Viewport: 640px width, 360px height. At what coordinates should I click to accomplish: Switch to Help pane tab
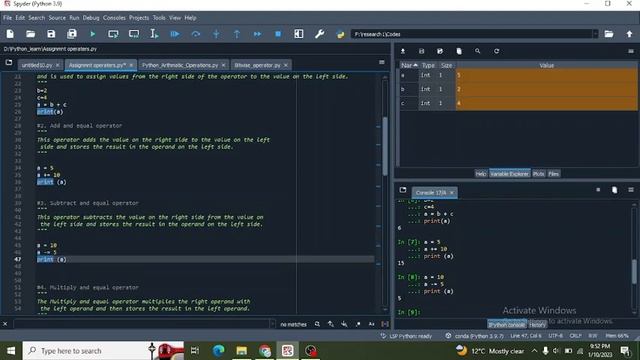click(x=481, y=174)
